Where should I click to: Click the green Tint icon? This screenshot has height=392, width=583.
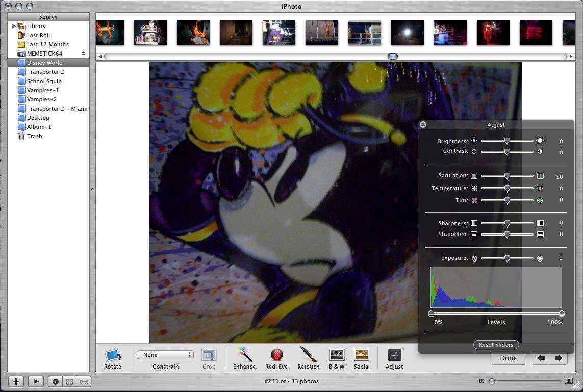pyautogui.click(x=540, y=201)
